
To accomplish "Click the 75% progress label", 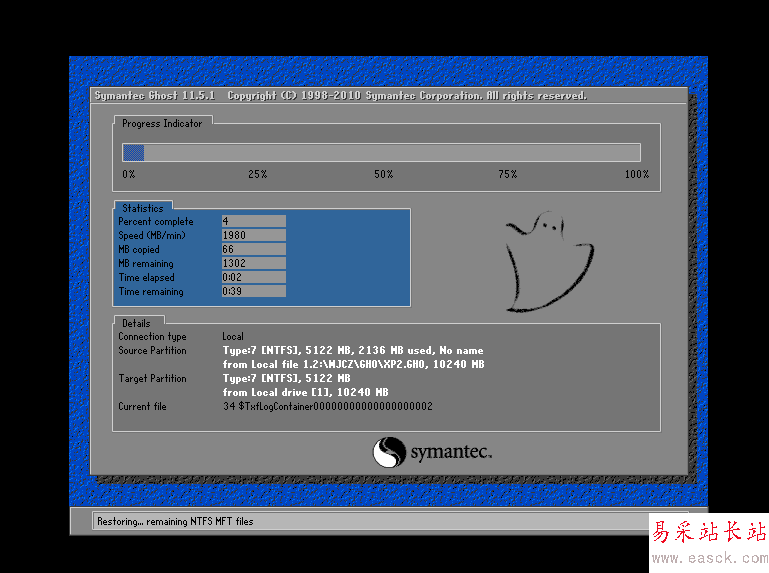I will click(508, 174).
